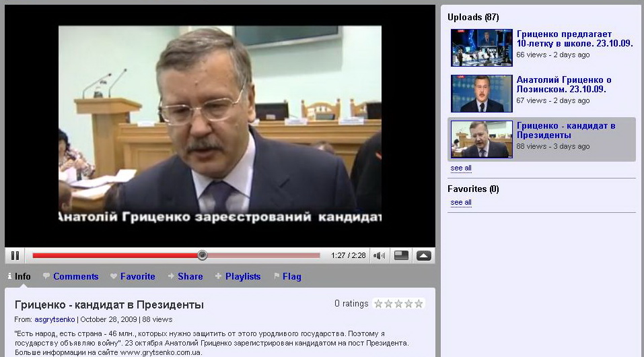Open video 'Гриценко предлагает 10-летку в школе'
Viewport: 644px width, 357px height.
[575, 38]
